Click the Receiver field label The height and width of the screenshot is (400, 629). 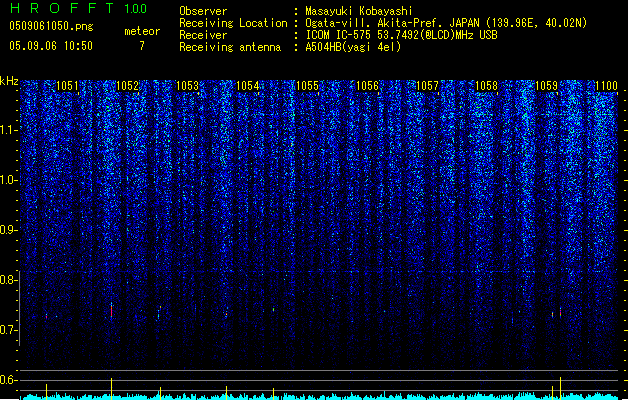pyautogui.click(x=203, y=35)
